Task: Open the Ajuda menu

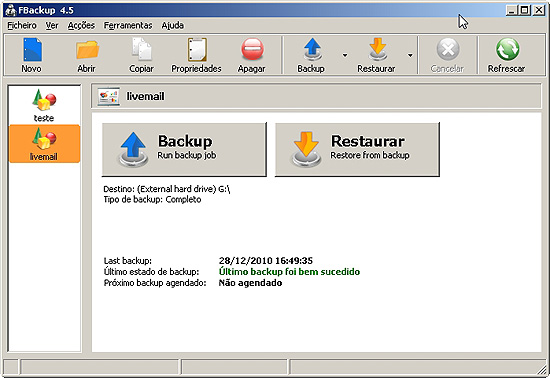Action: click(173, 25)
